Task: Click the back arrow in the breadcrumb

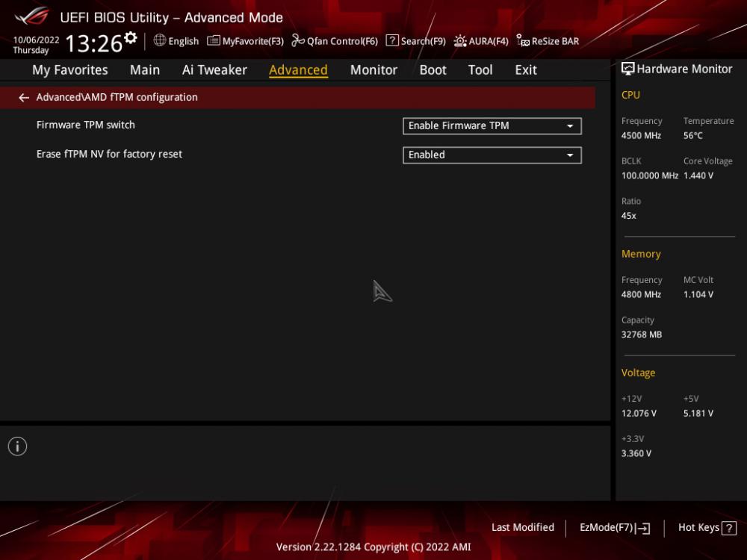Action: (x=24, y=98)
